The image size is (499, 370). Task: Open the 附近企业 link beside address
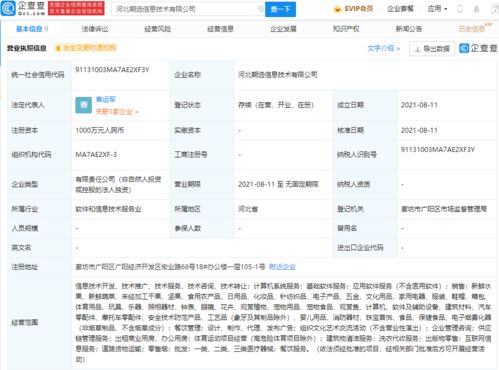[282, 267]
